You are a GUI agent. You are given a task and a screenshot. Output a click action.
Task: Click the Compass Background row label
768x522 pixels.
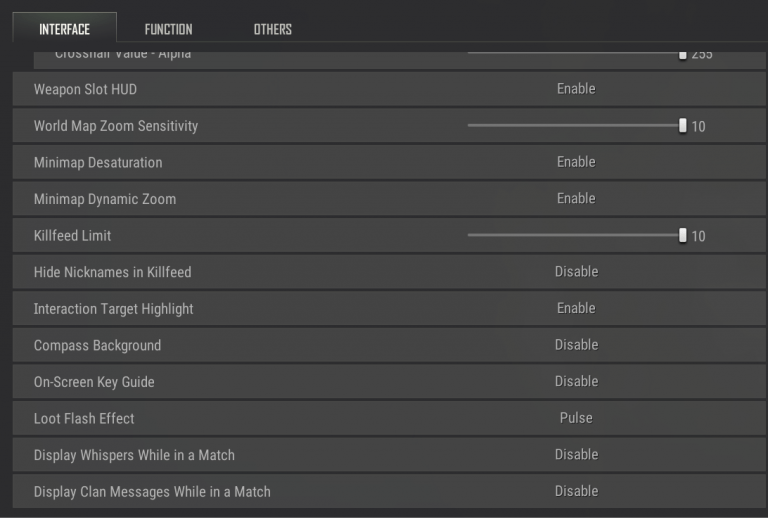point(97,345)
